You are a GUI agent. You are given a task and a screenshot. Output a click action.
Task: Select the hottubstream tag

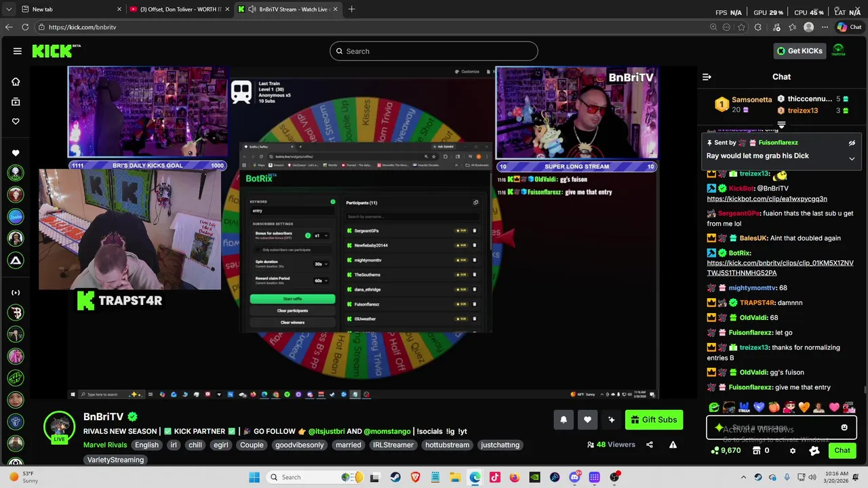[447, 445]
